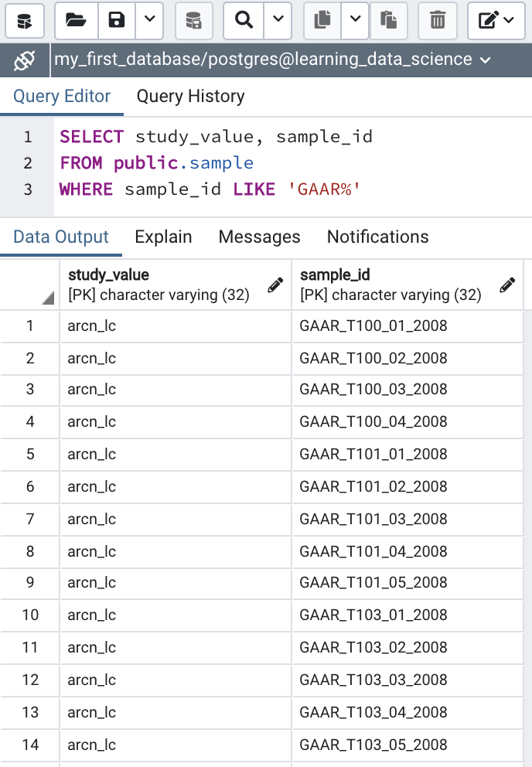The image size is (532, 767).
Task: Open the Notifications tab
Action: click(x=377, y=237)
